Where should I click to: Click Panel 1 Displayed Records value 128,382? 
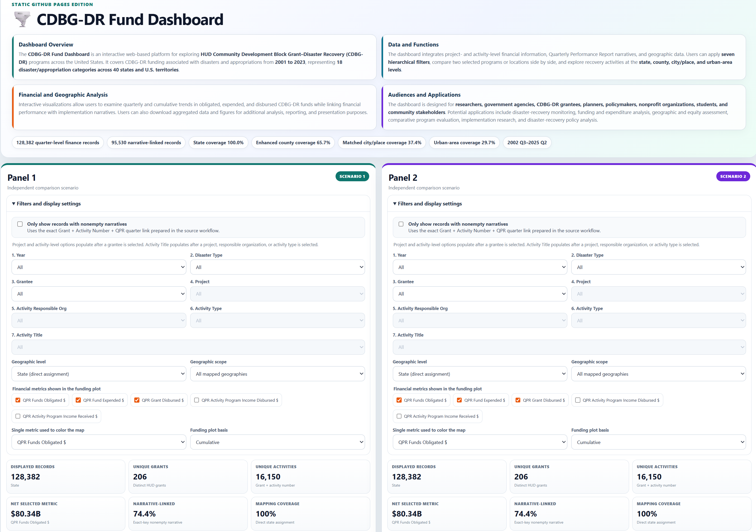click(25, 477)
